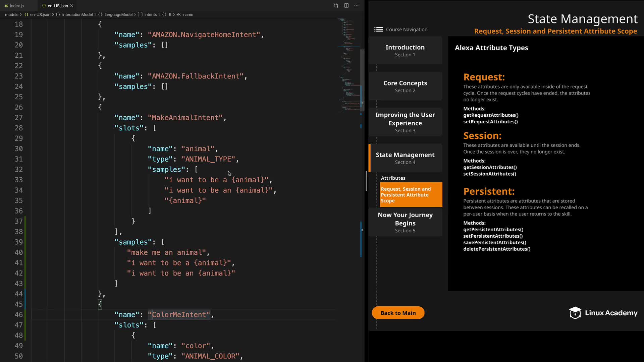Screen dimensions: 644x362
Task: Open the Core Concepts Section 2 item
Action: click(x=405, y=86)
